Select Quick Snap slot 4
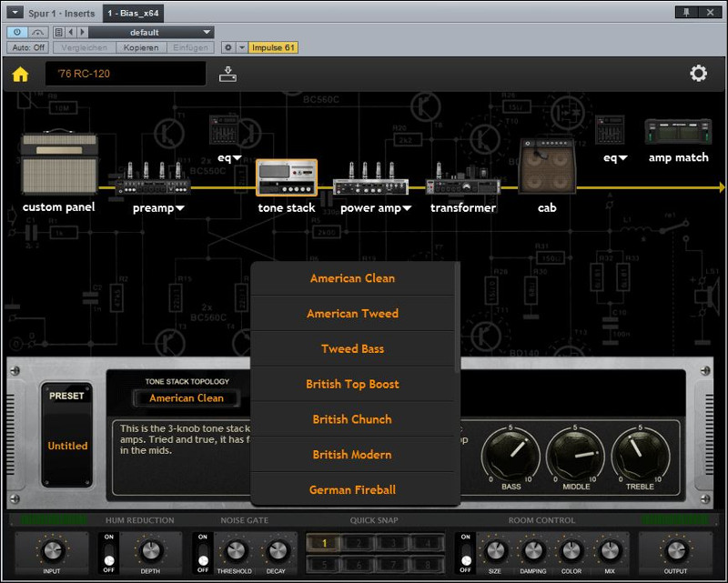This screenshot has height=583, width=728. pos(427,543)
